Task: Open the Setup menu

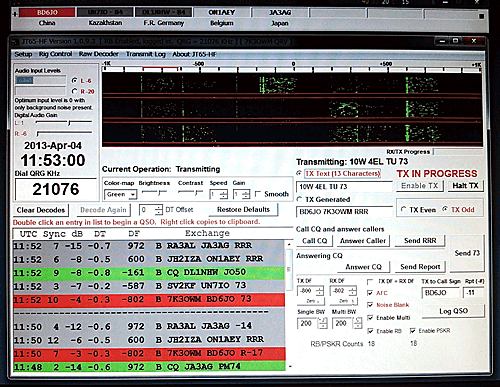Action: (23, 54)
